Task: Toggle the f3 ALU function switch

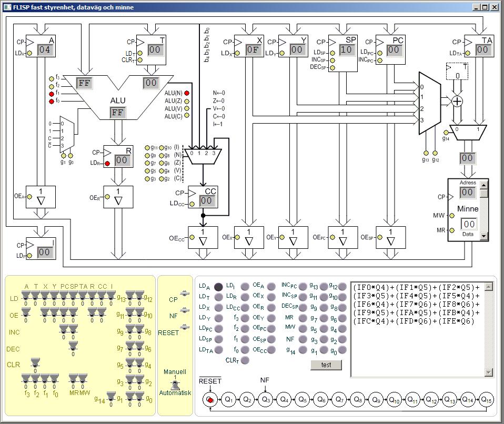Action: pyautogui.click(x=26, y=379)
